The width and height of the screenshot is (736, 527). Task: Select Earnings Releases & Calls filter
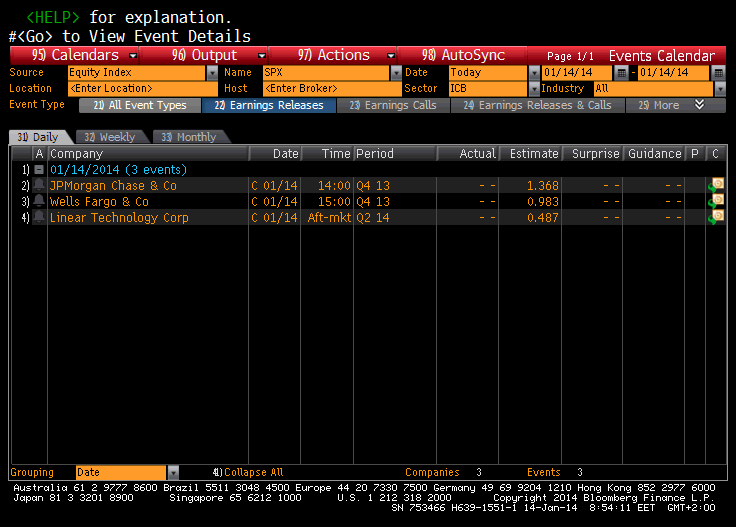(537, 105)
